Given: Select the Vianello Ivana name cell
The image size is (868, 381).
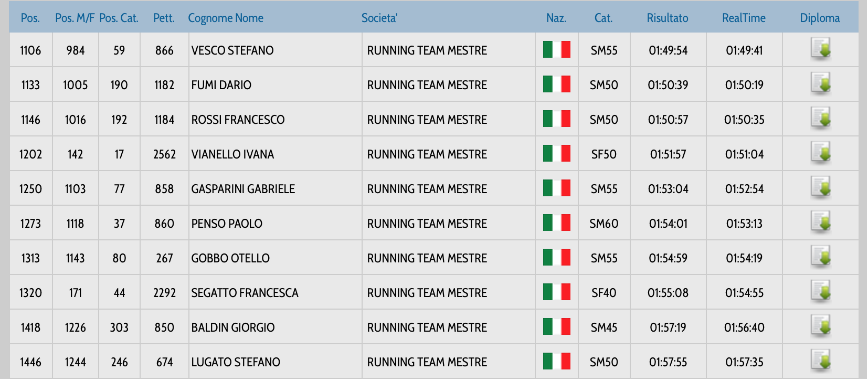Looking at the screenshot, I should coord(232,154).
